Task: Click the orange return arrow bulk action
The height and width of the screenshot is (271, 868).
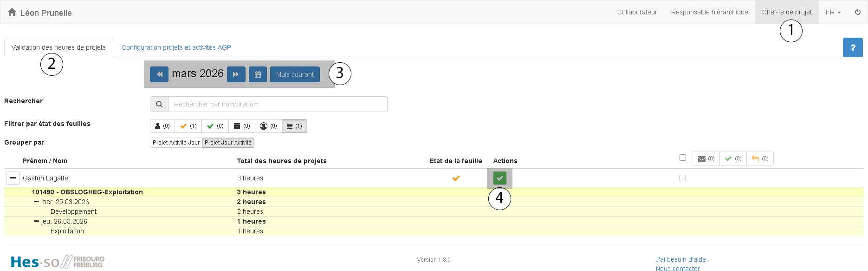Action: coord(760,159)
